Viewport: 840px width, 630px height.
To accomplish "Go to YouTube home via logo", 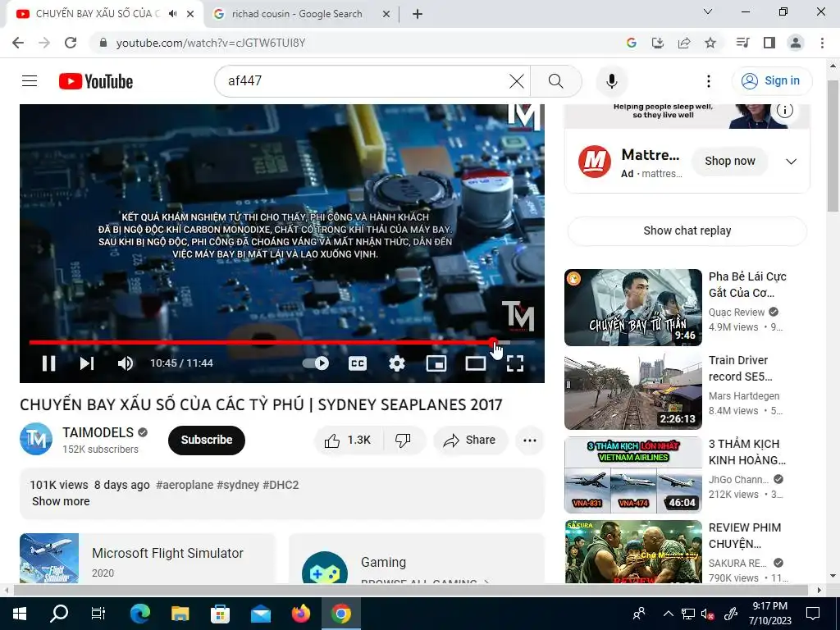I will [96, 81].
